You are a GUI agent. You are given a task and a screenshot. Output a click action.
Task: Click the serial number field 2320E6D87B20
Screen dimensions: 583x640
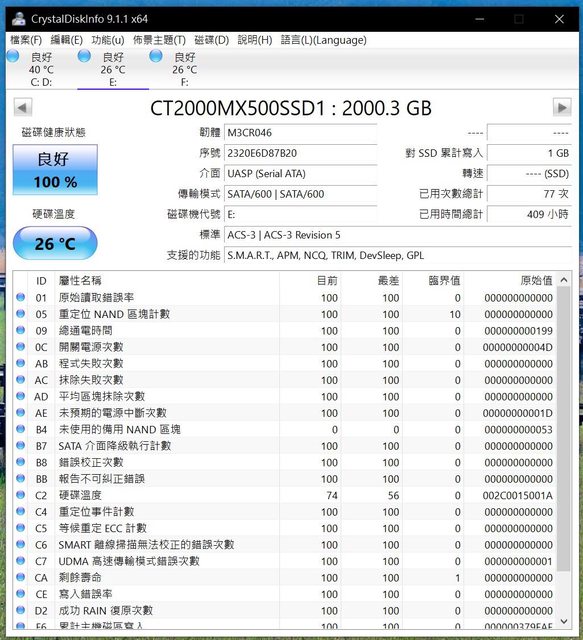(x=300, y=153)
